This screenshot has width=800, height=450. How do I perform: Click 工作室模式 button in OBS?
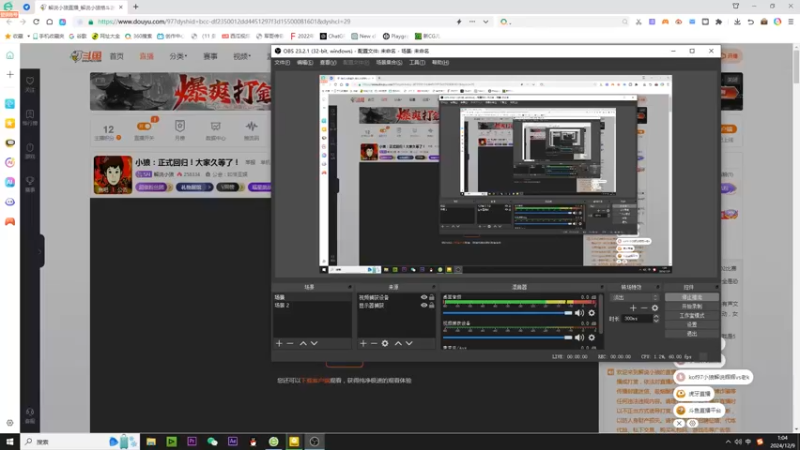692,315
